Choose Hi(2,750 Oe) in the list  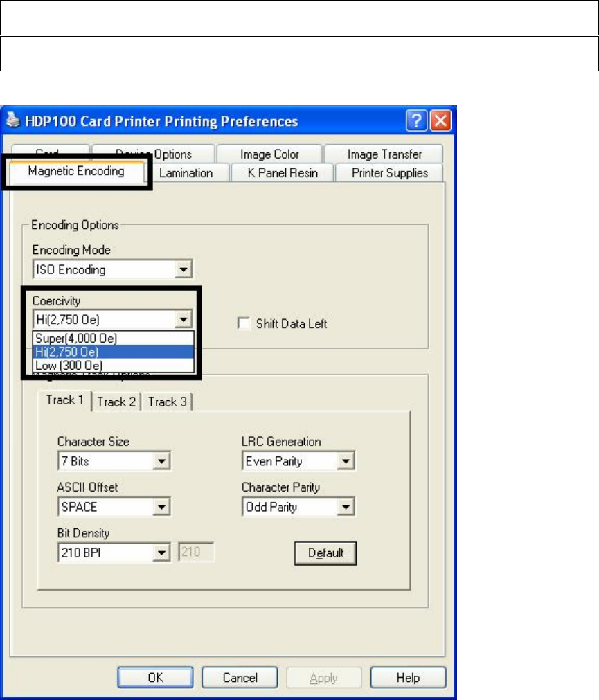pos(114,352)
